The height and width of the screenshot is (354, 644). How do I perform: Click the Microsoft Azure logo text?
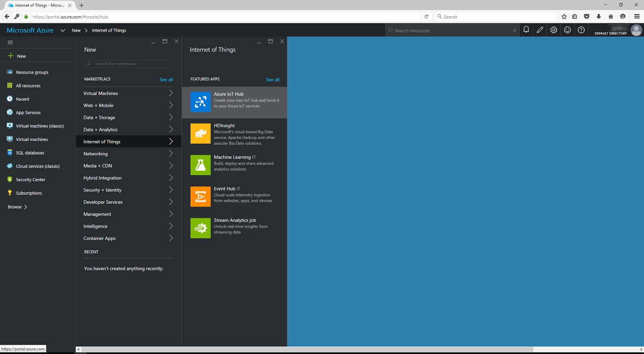(30, 30)
